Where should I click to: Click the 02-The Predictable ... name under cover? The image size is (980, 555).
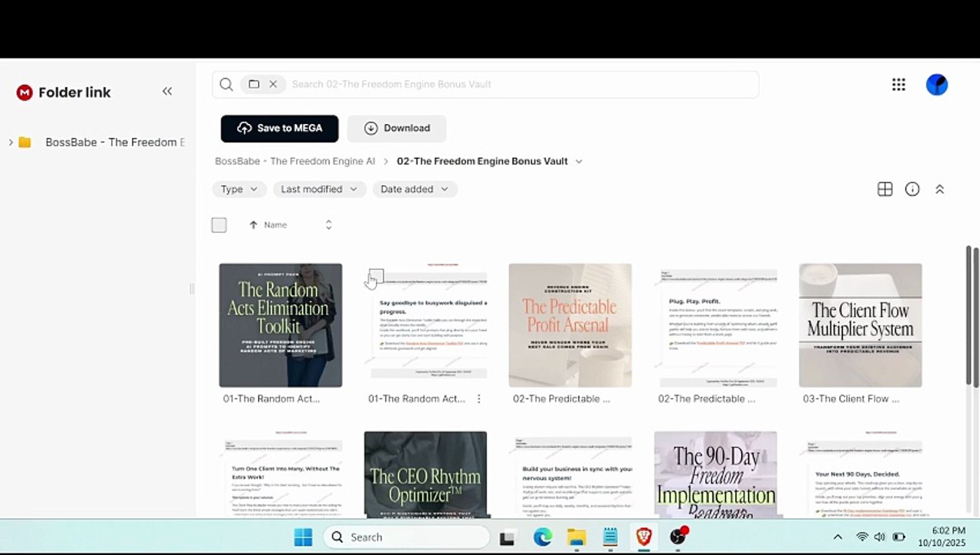562,399
